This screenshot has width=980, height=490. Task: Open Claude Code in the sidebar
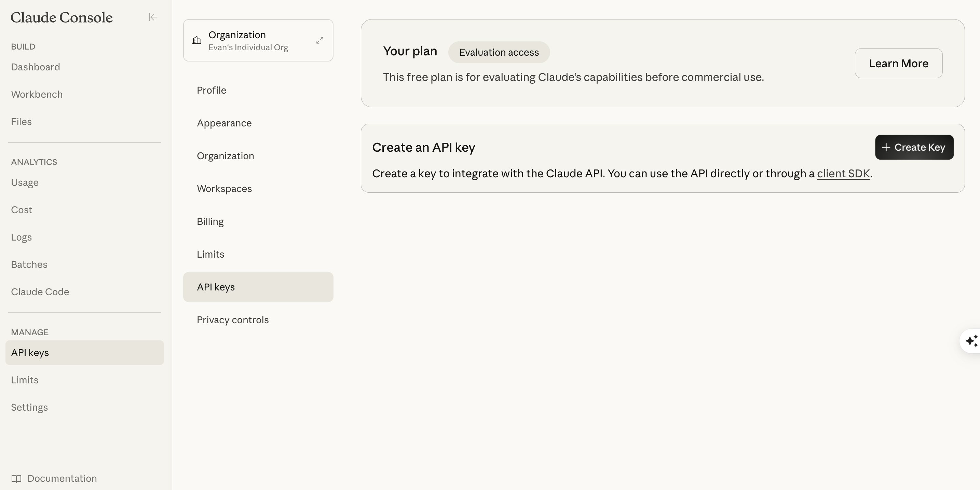[x=40, y=292]
